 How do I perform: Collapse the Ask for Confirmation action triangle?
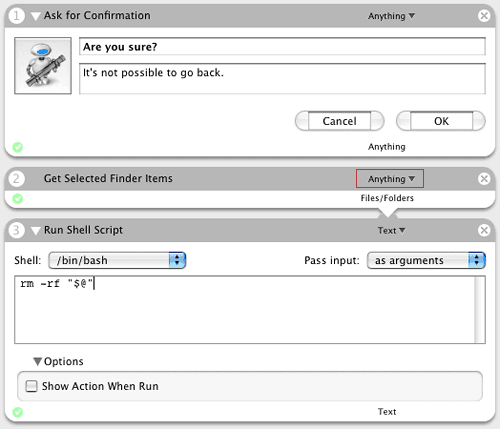point(36,16)
